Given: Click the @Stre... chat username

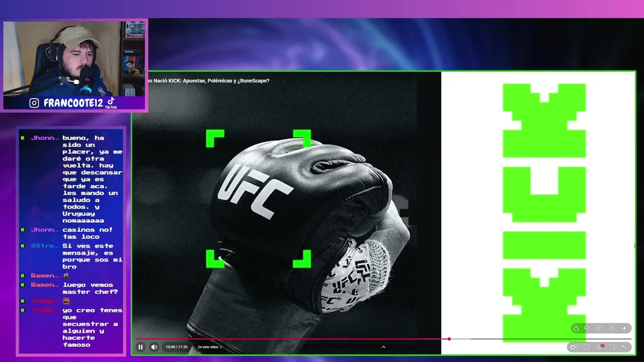Looking at the screenshot, I should pos(45,246).
